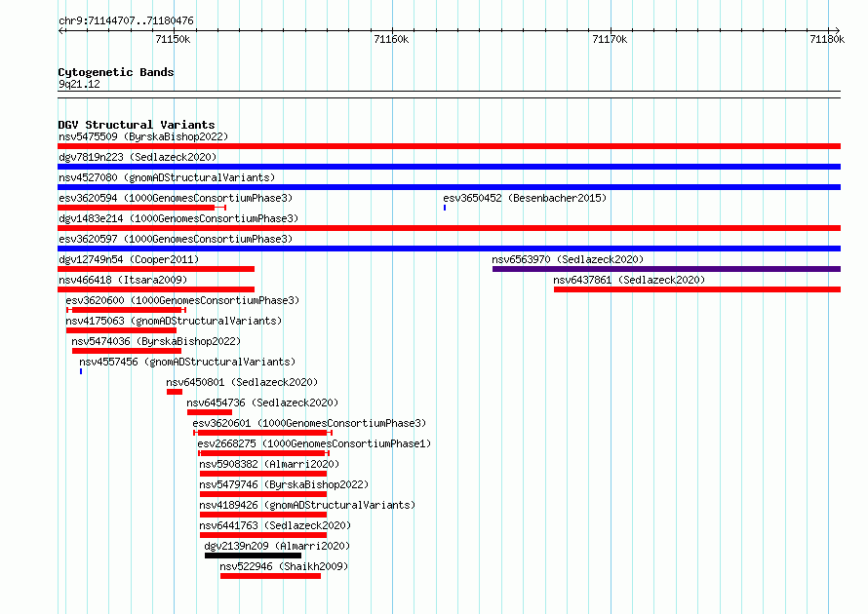Viewport: 868px width, 614px height.
Task: Click the red bar under nsv4175063
Action: coord(121,330)
